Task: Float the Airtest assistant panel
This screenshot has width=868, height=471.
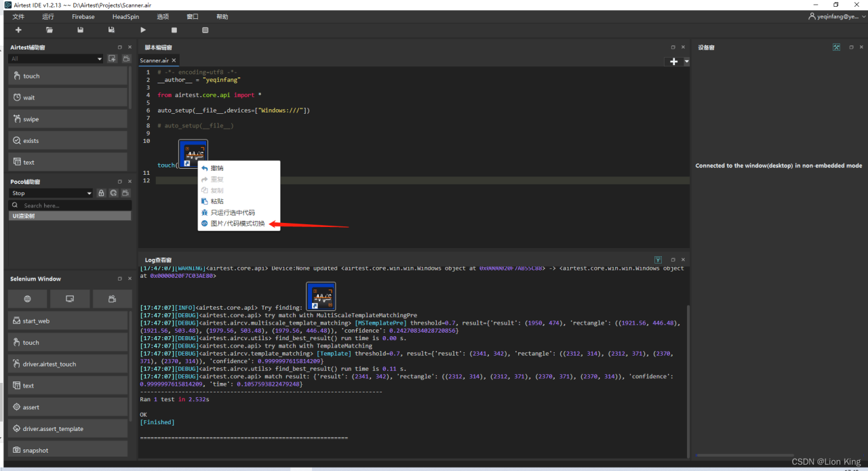Action: coord(120,47)
